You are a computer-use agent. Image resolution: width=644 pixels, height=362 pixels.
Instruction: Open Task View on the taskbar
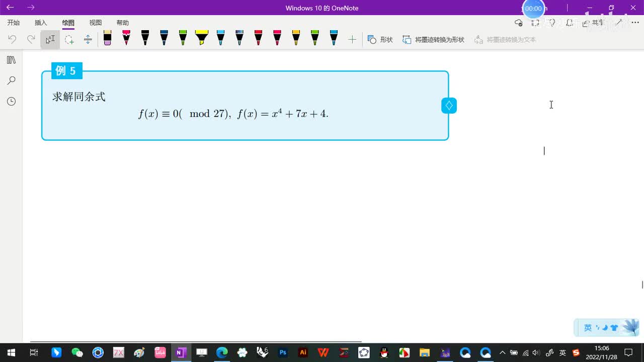coord(34,352)
